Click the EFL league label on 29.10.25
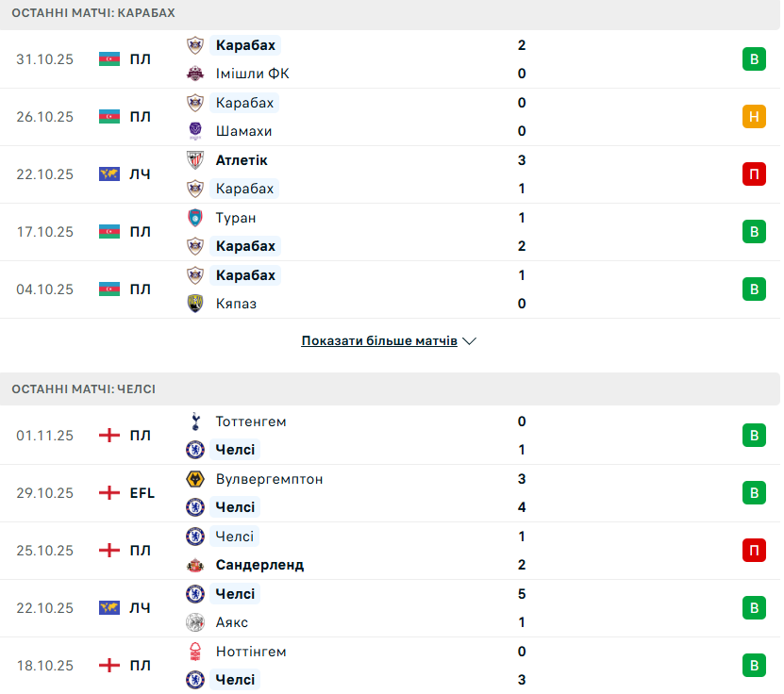This screenshot has width=784, height=694. click(x=142, y=493)
